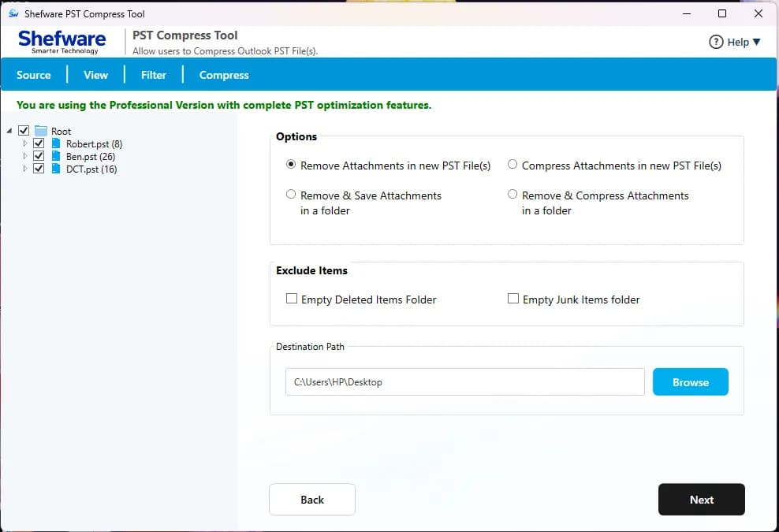Viewport: 779px width, 532px height.
Task: Choose Remove & Save Attachments in a folder
Action: (x=291, y=194)
